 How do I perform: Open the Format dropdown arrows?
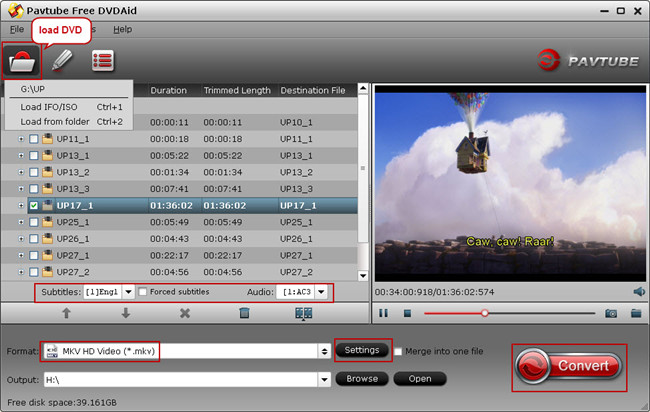coord(324,351)
